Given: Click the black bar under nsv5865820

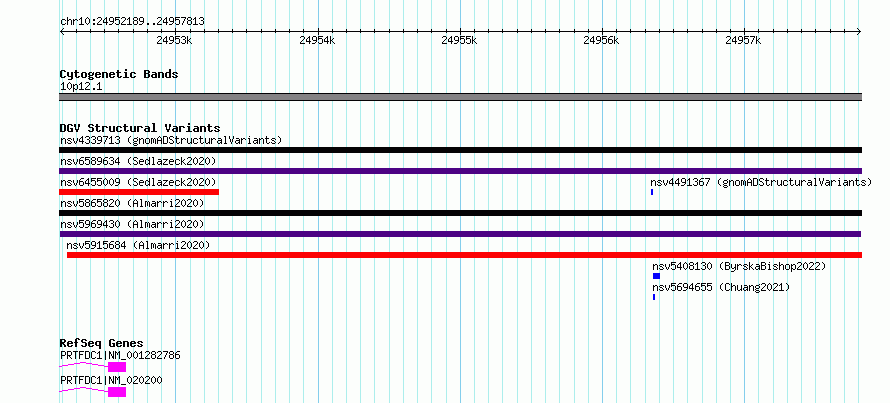Looking at the screenshot, I should [x=460, y=213].
